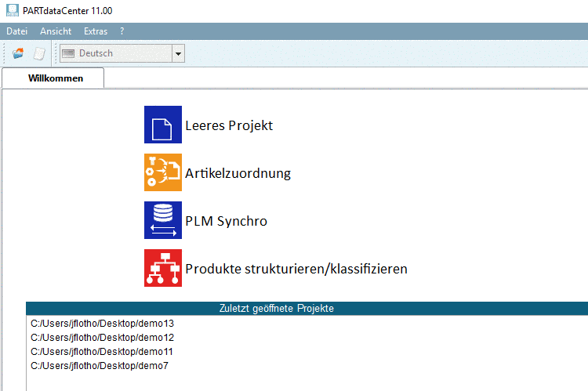Click the greyed document toolbar icon
Screen dimensions: 588x391
(39, 53)
